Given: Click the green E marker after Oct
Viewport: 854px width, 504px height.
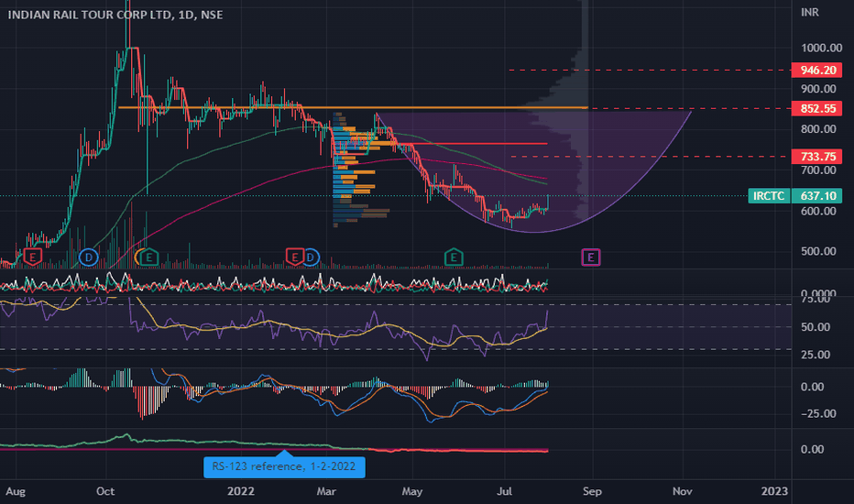Looking at the screenshot, I should point(149,257).
